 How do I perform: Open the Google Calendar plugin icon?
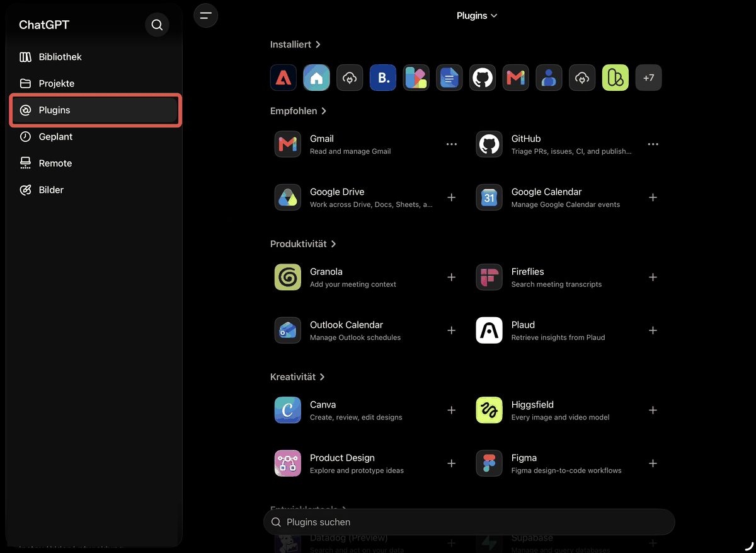(x=489, y=197)
